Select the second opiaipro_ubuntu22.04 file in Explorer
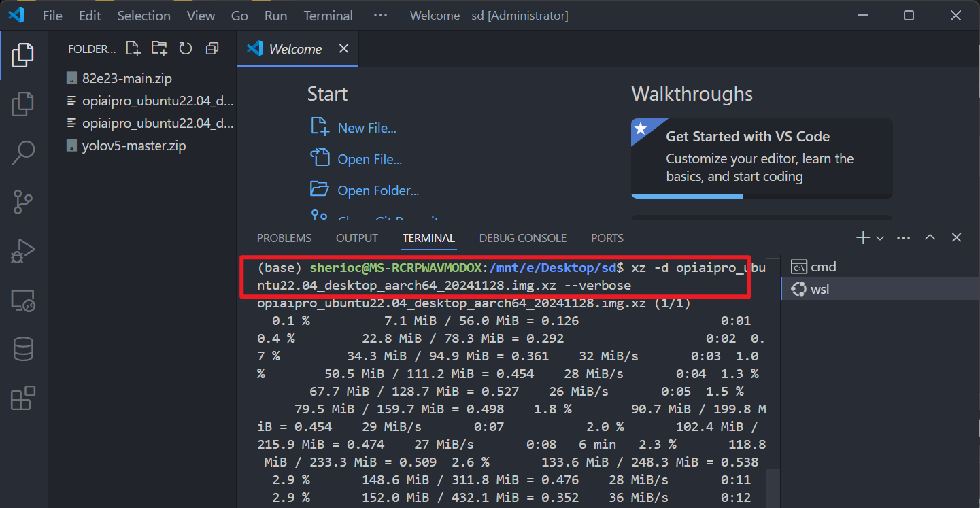 [x=141, y=123]
